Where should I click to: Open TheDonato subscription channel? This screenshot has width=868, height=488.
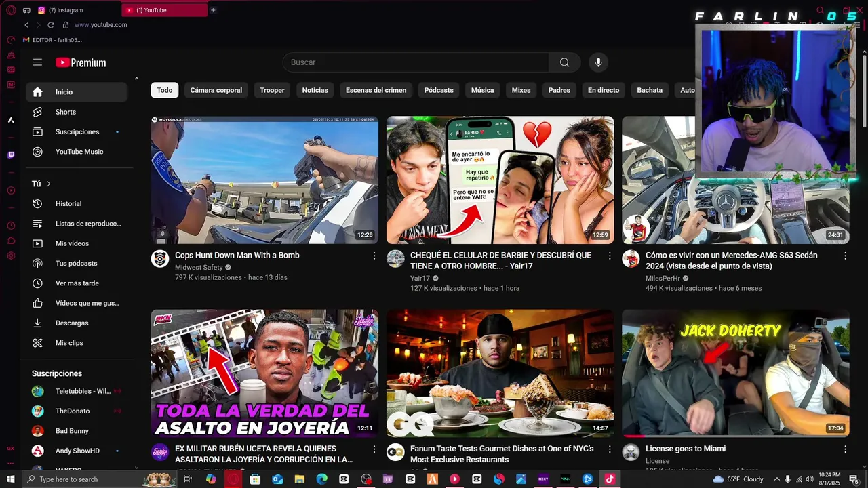click(x=77, y=411)
